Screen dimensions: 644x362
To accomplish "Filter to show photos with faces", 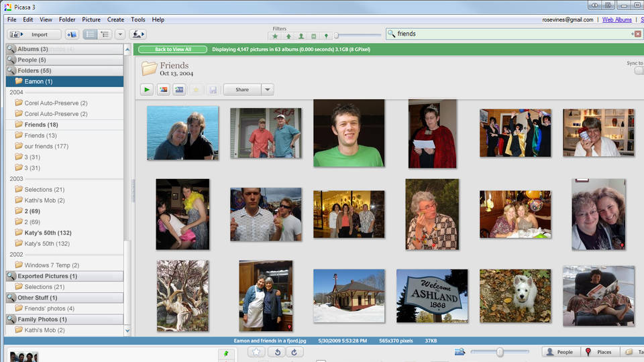I will pyautogui.click(x=301, y=36).
